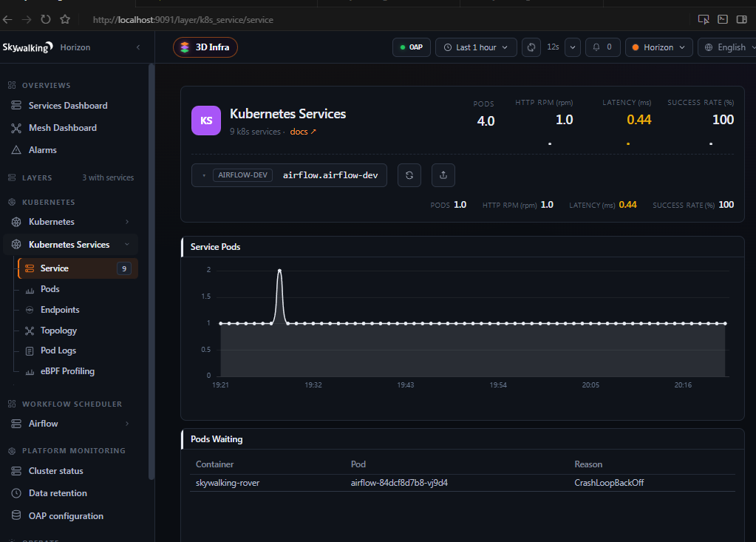
Task: Open the Pod Logs sub-item
Action: [x=58, y=350]
